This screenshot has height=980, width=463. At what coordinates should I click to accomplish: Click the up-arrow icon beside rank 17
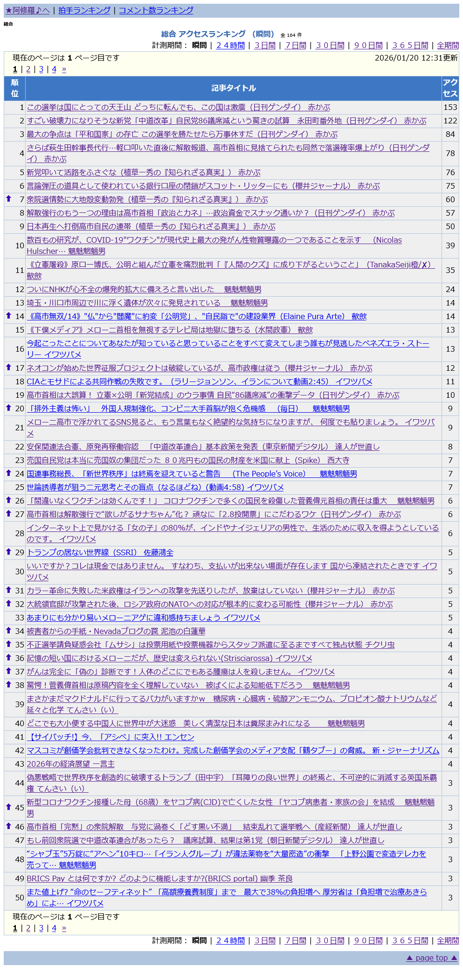pyautogui.click(x=8, y=367)
